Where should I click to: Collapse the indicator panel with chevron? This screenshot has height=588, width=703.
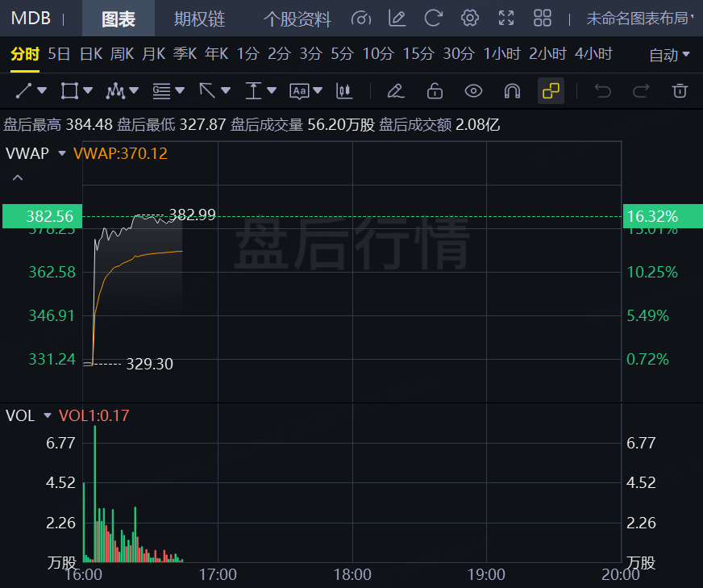(18, 177)
